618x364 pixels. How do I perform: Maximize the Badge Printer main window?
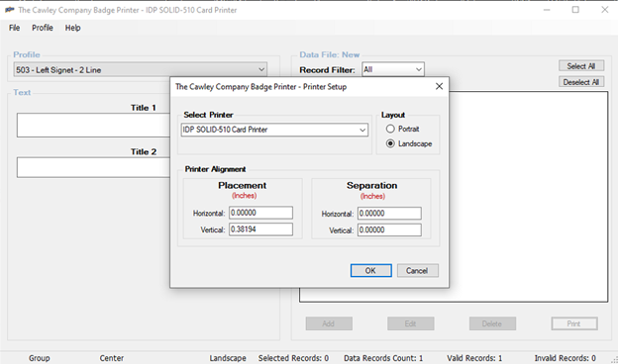575,10
